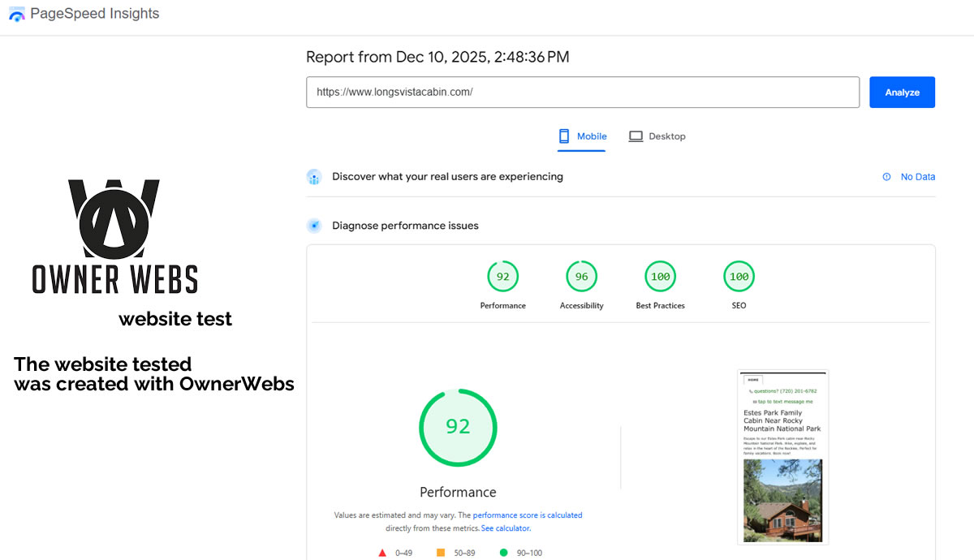974x560 pixels.
Task: Click the diagnose performance issues icon
Action: [314, 226]
